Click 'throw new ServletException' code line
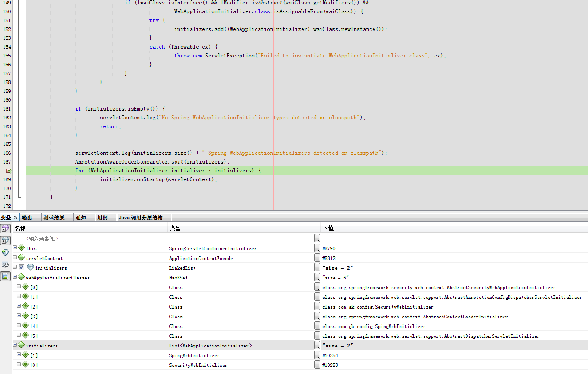 click(310, 56)
